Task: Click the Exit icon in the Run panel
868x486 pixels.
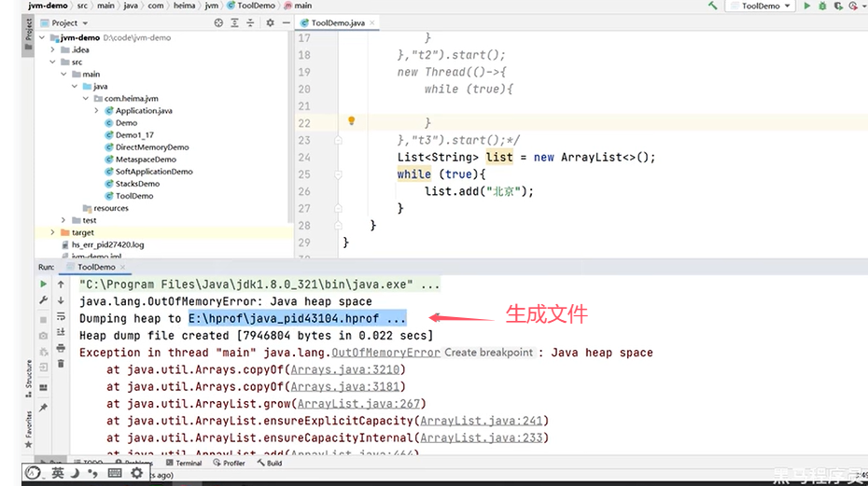Action: coord(43,367)
